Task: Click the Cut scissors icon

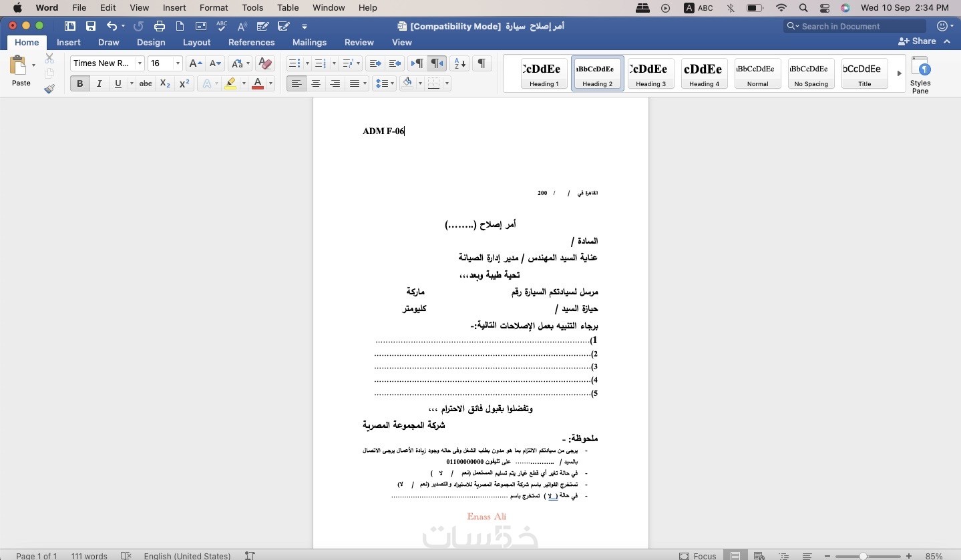Action: [49, 59]
